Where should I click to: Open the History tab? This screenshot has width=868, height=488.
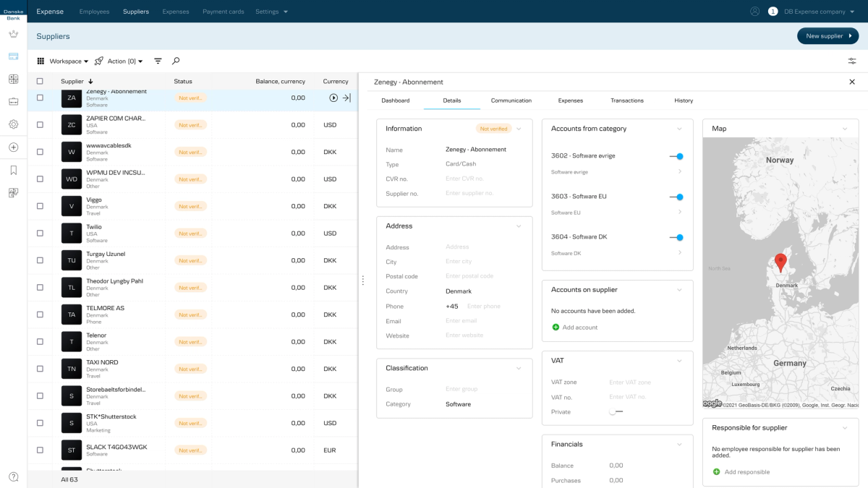click(684, 100)
